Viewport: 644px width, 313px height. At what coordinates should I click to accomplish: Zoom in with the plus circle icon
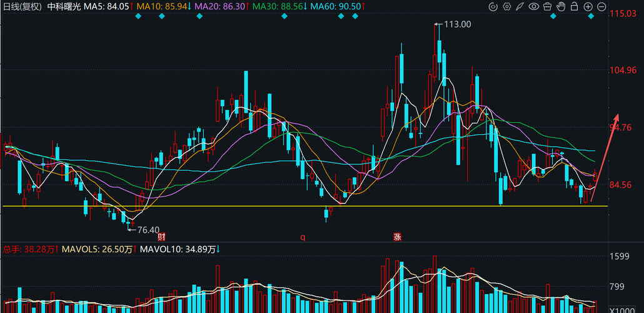(588, 7)
